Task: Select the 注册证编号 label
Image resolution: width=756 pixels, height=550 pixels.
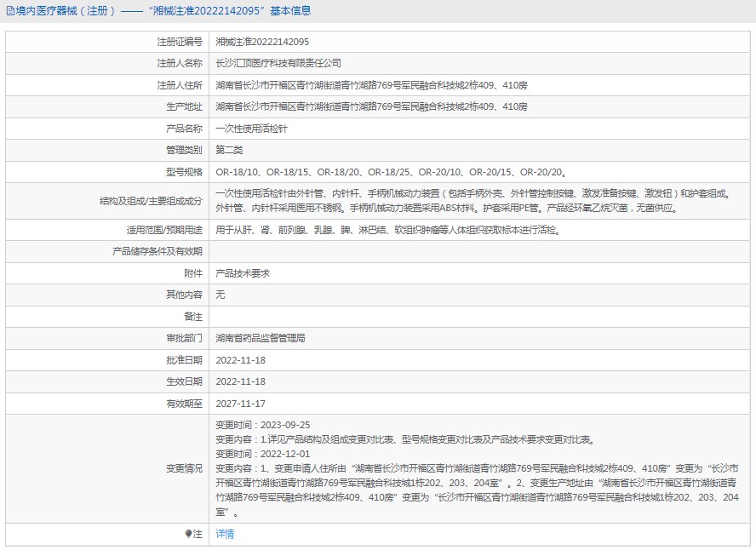Action: pos(180,42)
